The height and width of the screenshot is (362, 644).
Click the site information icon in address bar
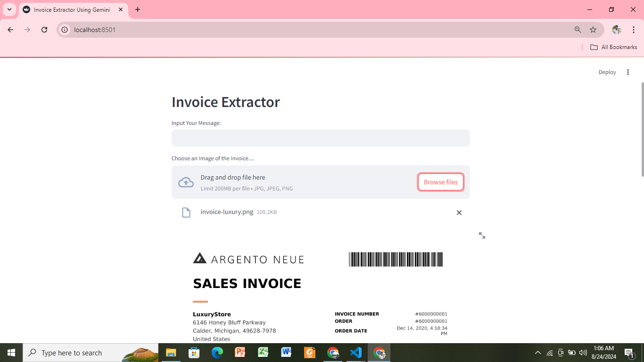[64, 29]
